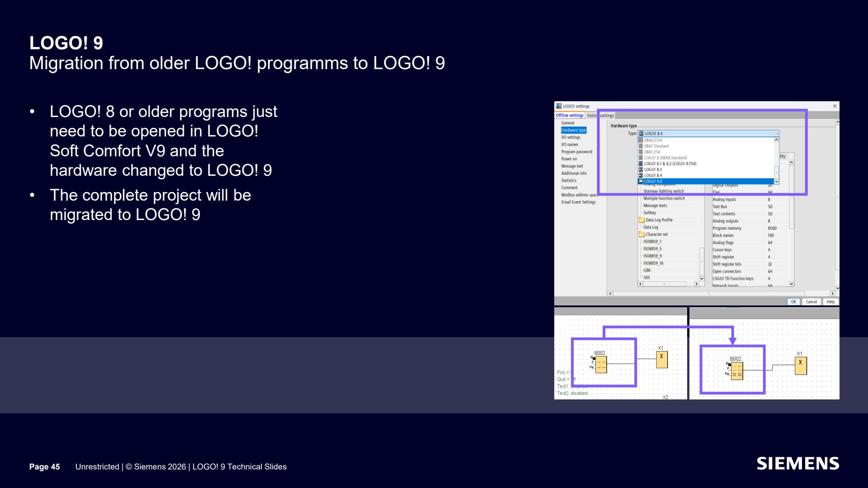
Task: Choose LOGO! 8.1 & 8.2 (LOGO! 8.FS4) option
Action: tap(706, 164)
